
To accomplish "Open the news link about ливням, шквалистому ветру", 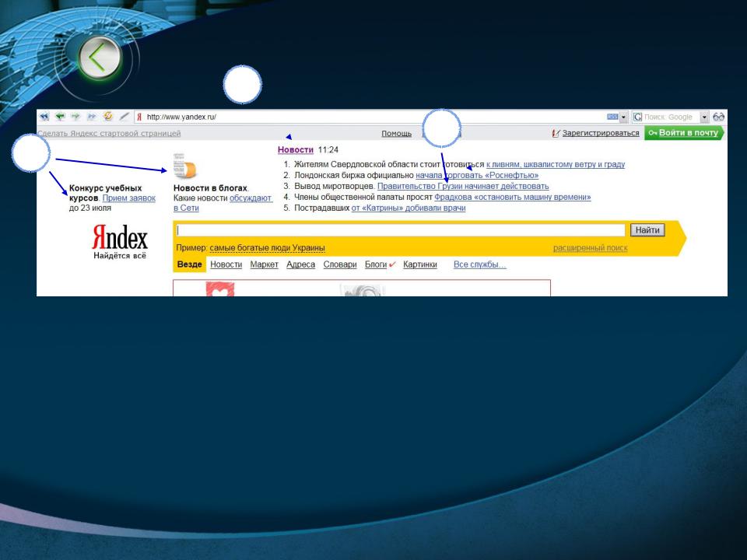I will point(556,164).
